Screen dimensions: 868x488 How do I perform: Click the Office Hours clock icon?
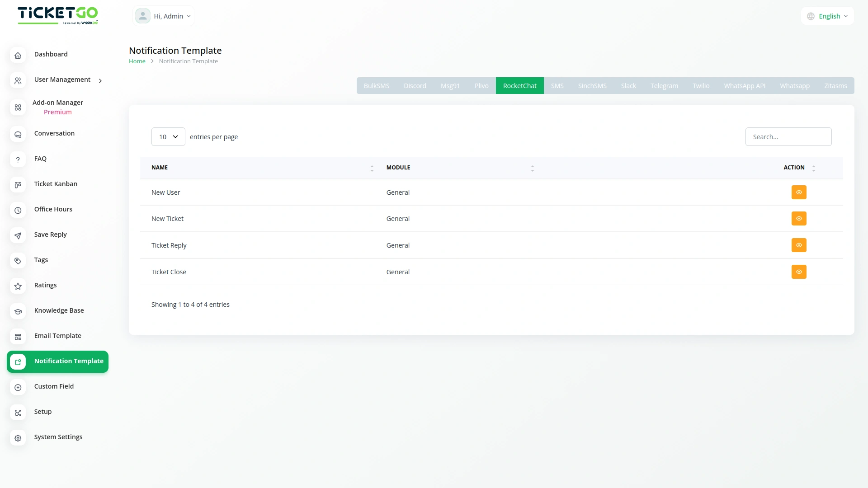[x=18, y=210]
